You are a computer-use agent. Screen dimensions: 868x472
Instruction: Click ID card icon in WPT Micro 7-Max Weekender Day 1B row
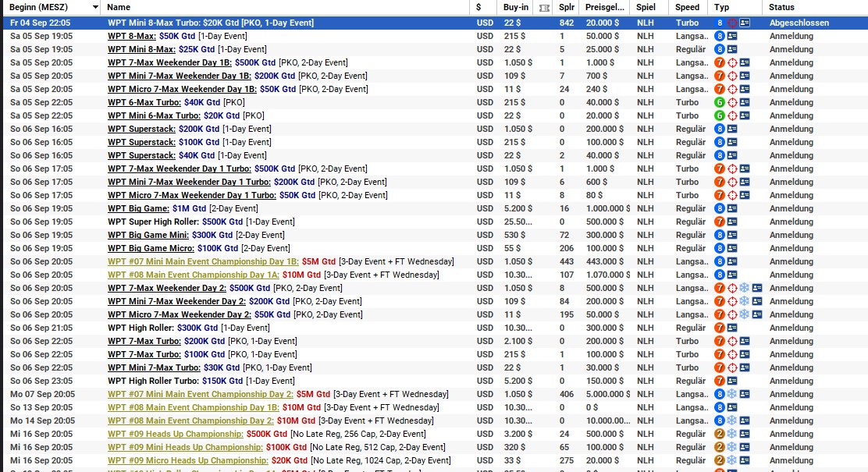pos(745,89)
